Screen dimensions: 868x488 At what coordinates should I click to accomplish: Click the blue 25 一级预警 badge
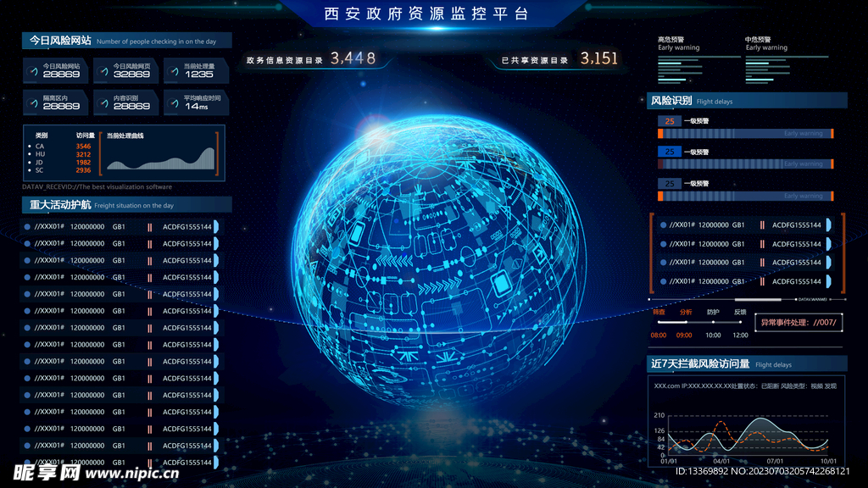coord(670,152)
